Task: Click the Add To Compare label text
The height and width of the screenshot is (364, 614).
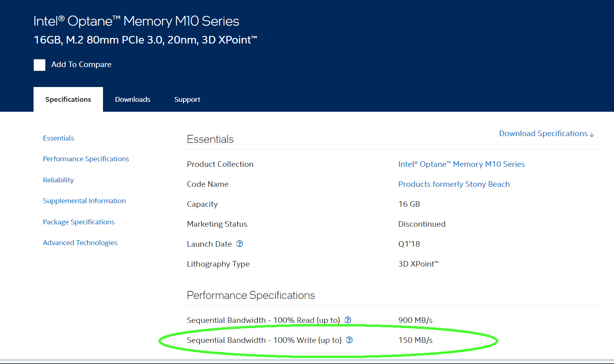Action: pyautogui.click(x=81, y=65)
